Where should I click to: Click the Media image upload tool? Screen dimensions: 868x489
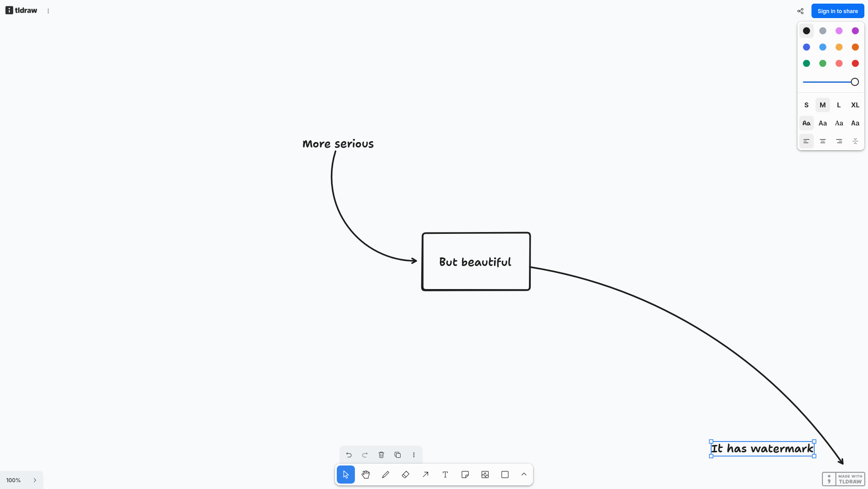[485, 475]
